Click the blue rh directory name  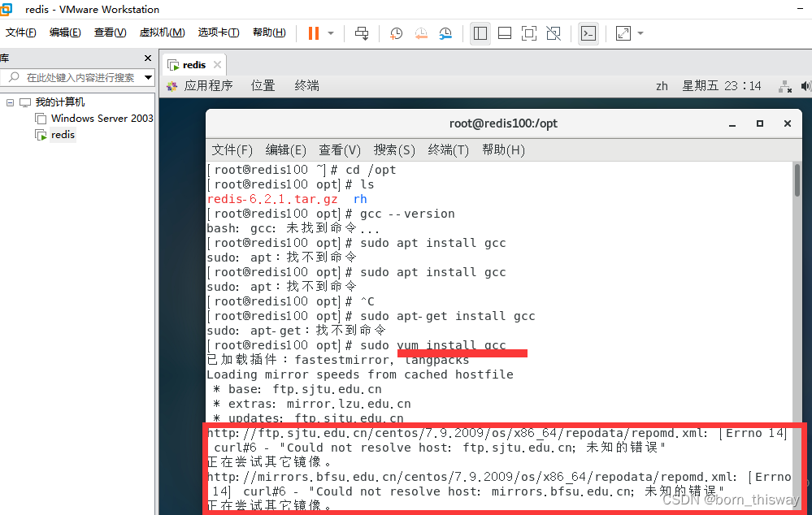[360, 199]
